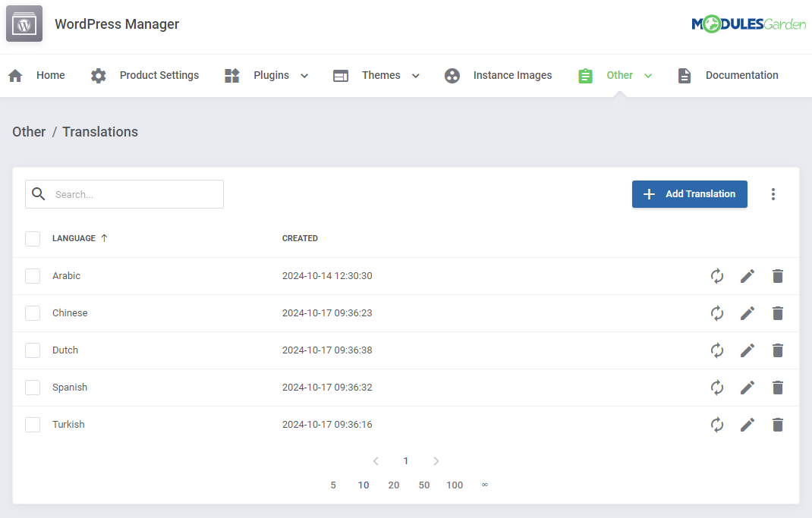Screen dimensions: 812x518
Task: Click the green Other clipboard icon
Action: [x=585, y=76]
